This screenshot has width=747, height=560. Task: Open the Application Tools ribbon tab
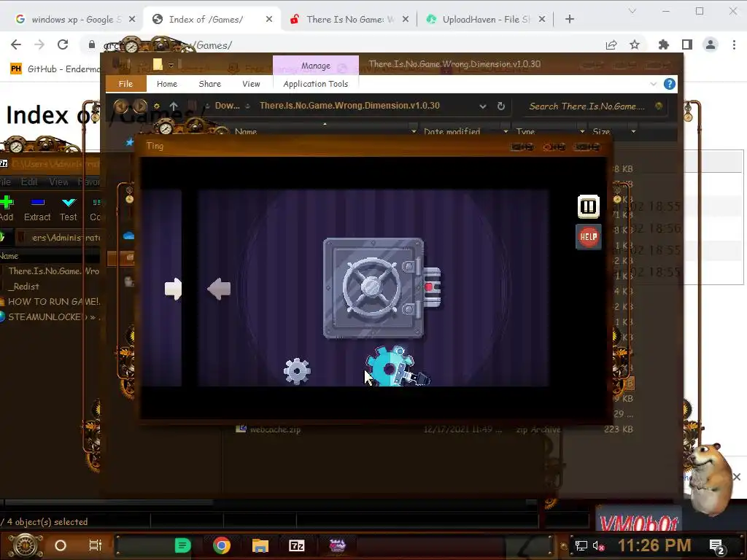point(315,84)
